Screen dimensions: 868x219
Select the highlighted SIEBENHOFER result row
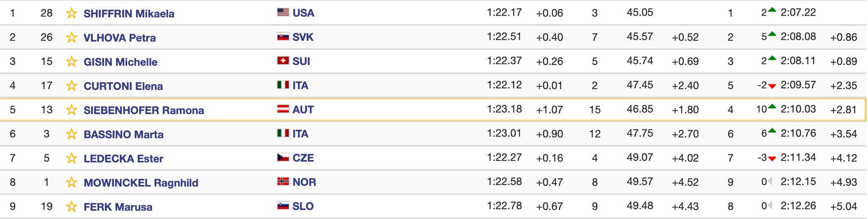pyautogui.click(x=433, y=110)
